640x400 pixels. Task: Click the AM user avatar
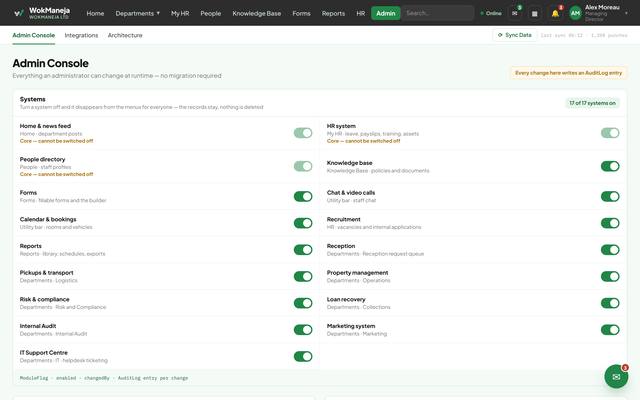coord(575,13)
